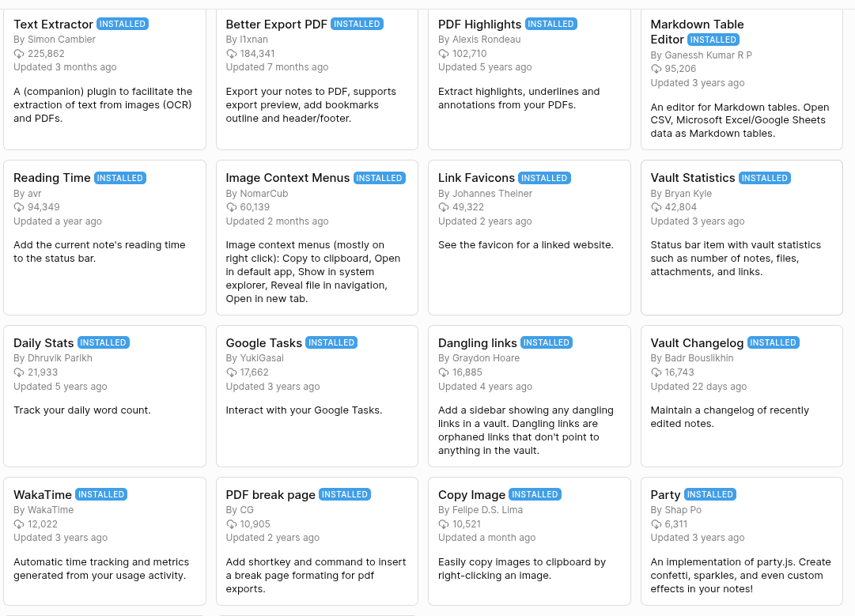Click the download icon beside Party's 6,311
Image resolution: width=855 pixels, height=616 pixels.
pyautogui.click(x=656, y=524)
